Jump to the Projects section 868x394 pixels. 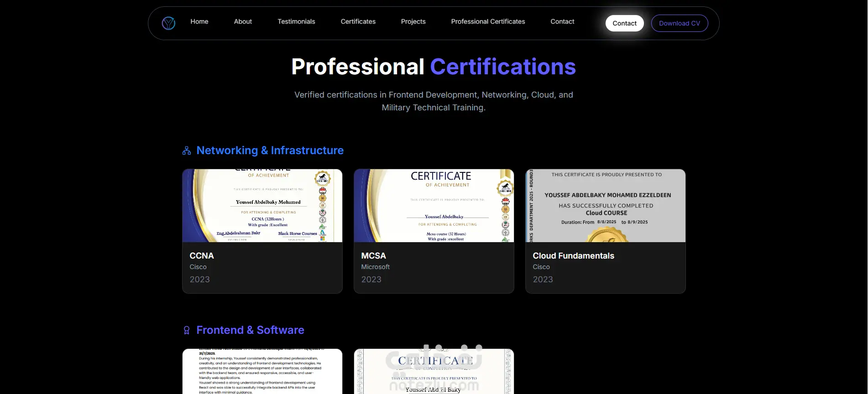click(413, 21)
